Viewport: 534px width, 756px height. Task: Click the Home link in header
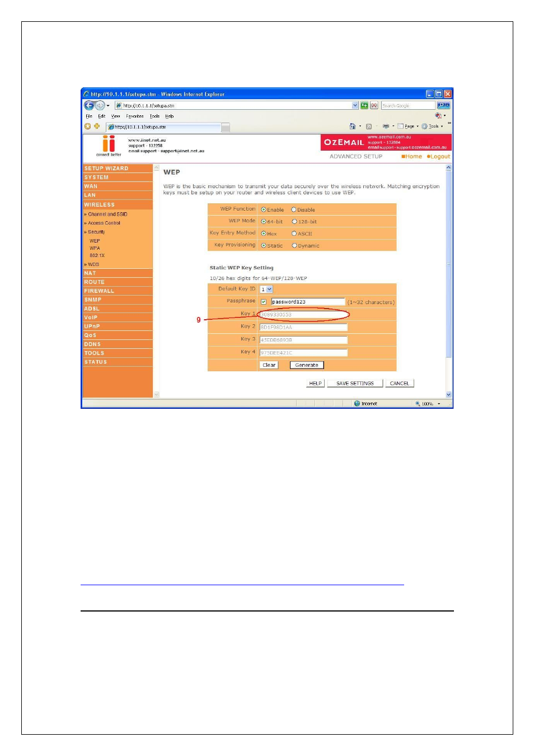412,157
